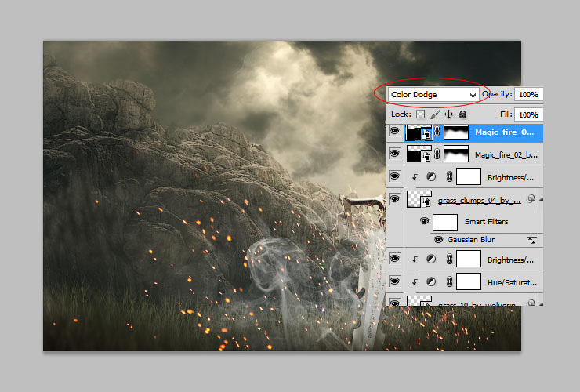Screen dimensions: 580x392
Task: Click the Fill 100% field
Action: [x=528, y=114]
